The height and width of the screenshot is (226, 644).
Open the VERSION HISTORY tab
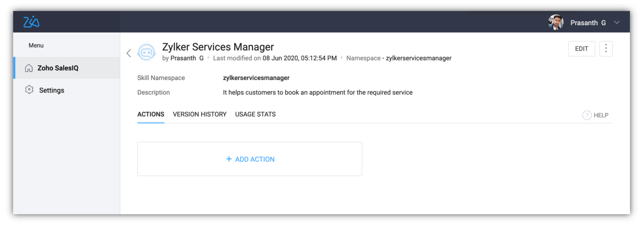tap(200, 114)
